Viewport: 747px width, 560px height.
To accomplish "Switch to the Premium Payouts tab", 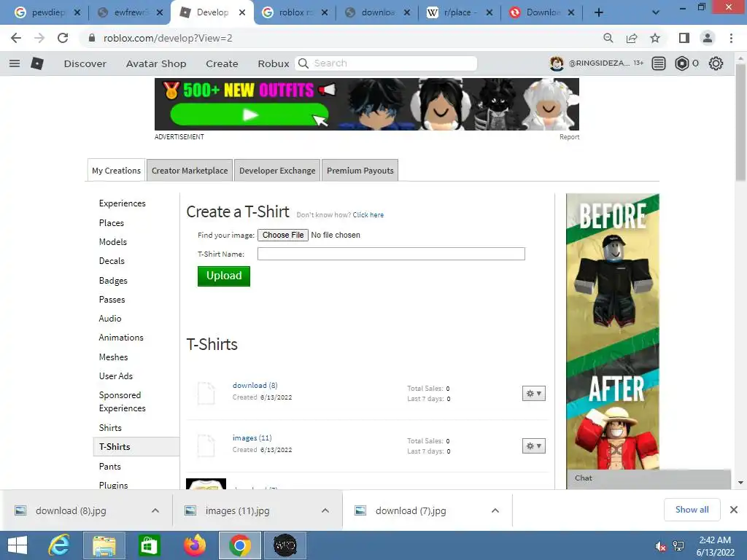I will pyautogui.click(x=360, y=171).
